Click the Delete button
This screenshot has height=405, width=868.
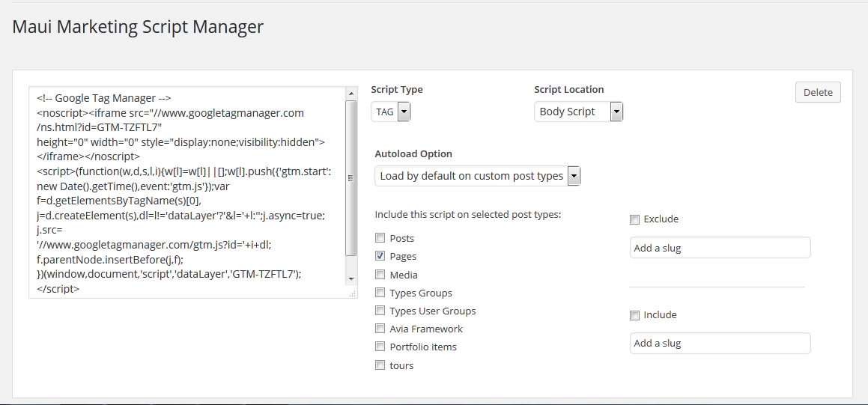[818, 92]
